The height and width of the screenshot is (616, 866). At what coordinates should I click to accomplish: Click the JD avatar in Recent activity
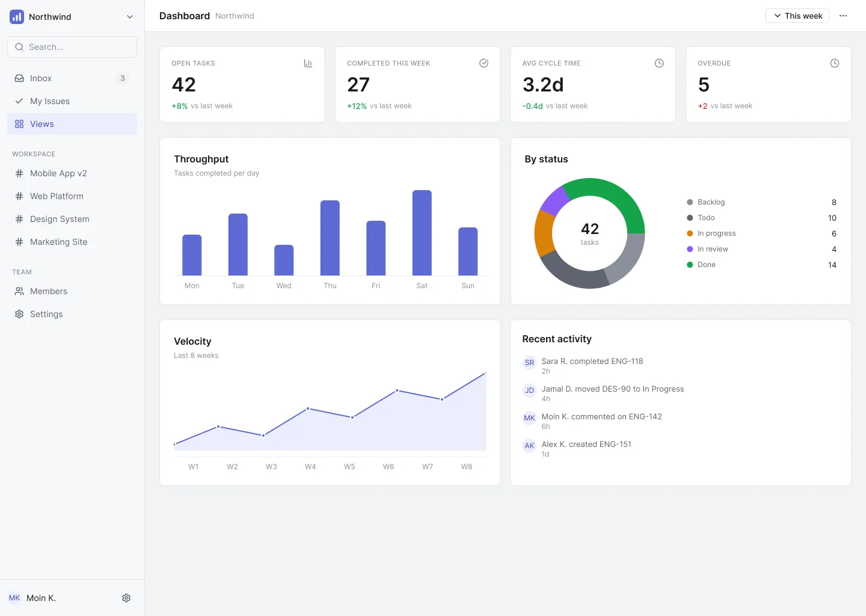529,390
